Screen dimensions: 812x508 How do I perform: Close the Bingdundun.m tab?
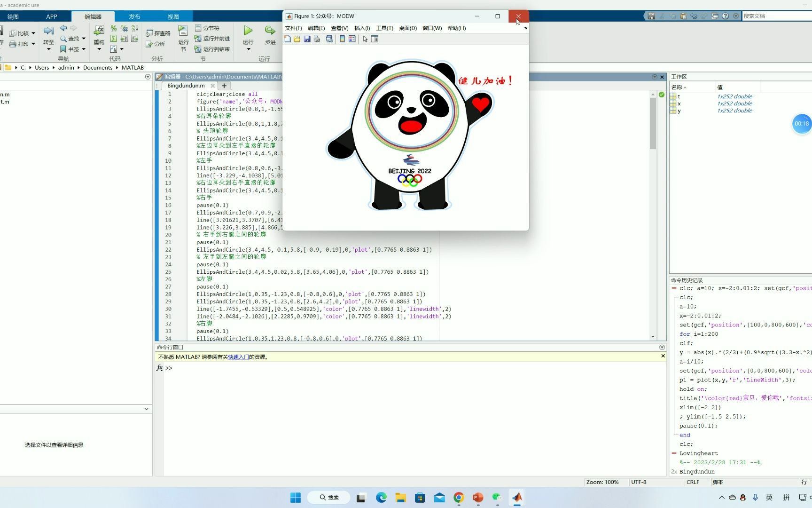[x=213, y=86]
